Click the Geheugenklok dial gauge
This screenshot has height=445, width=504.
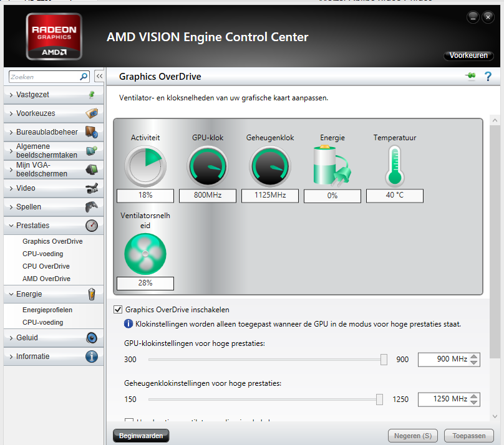coord(270,166)
